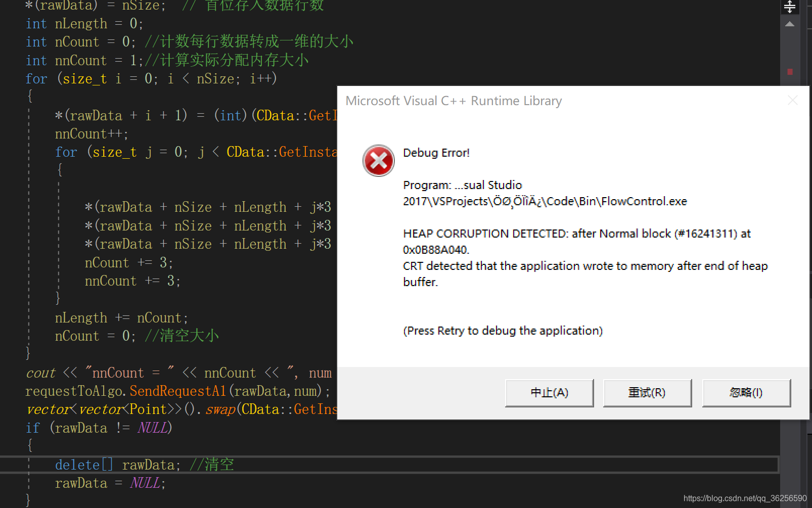Click the scrollbar up arrow in editor
The width and height of the screenshot is (812, 508).
790,24
